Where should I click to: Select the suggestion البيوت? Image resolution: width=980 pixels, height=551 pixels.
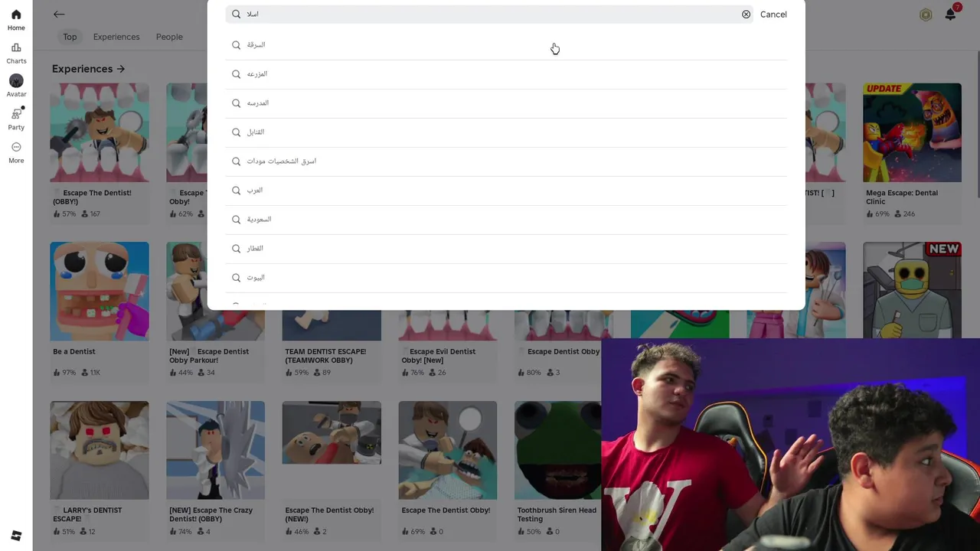pos(506,278)
